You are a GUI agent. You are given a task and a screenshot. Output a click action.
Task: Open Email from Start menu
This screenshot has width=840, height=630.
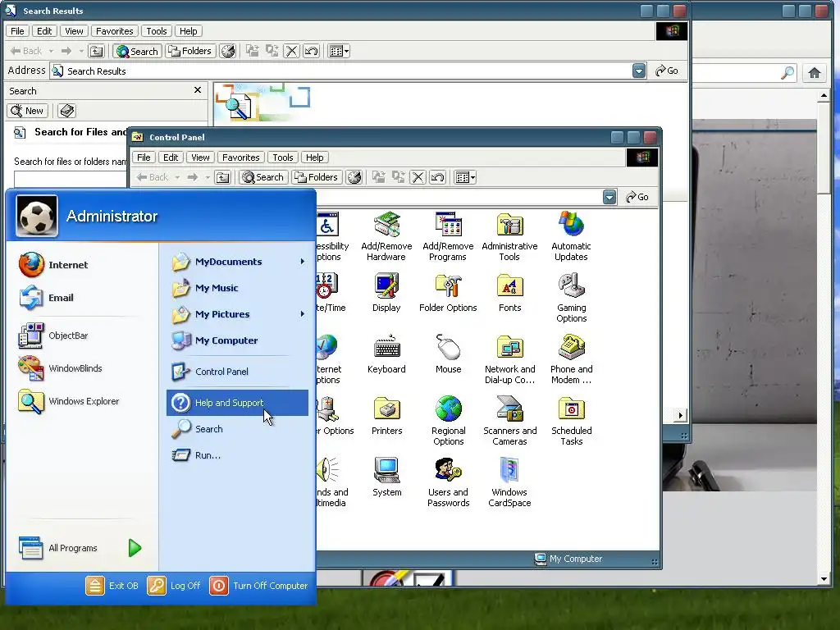[x=46, y=297]
